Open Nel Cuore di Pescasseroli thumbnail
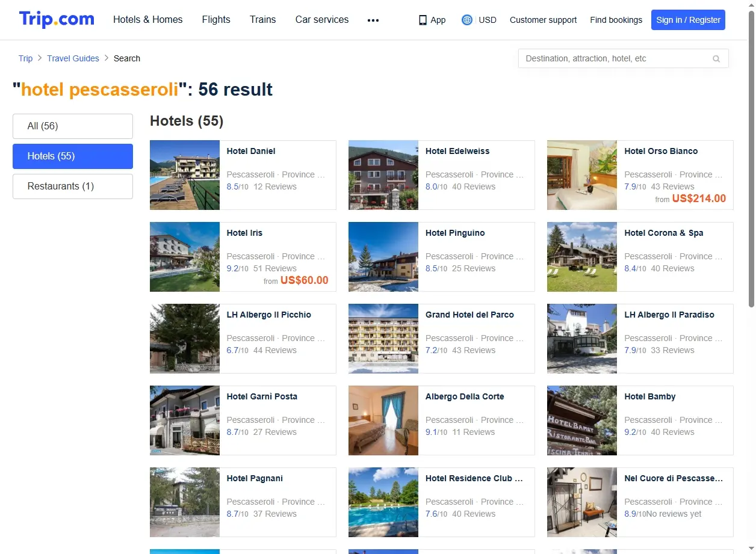The image size is (756, 554). [x=582, y=502]
